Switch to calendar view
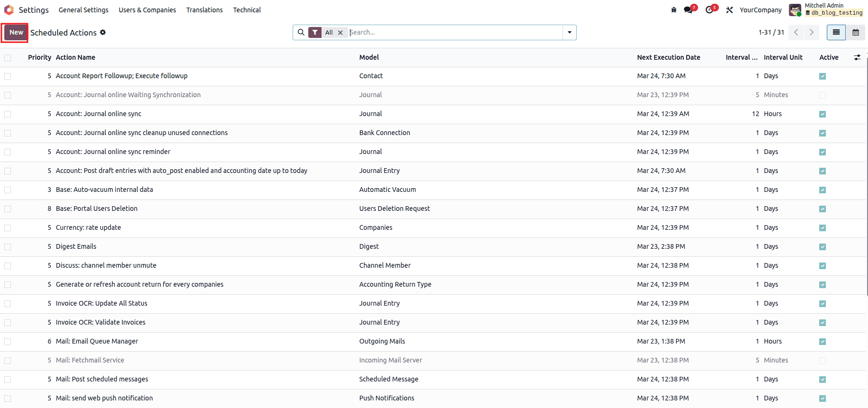The width and height of the screenshot is (868, 408). click(856, 32)
